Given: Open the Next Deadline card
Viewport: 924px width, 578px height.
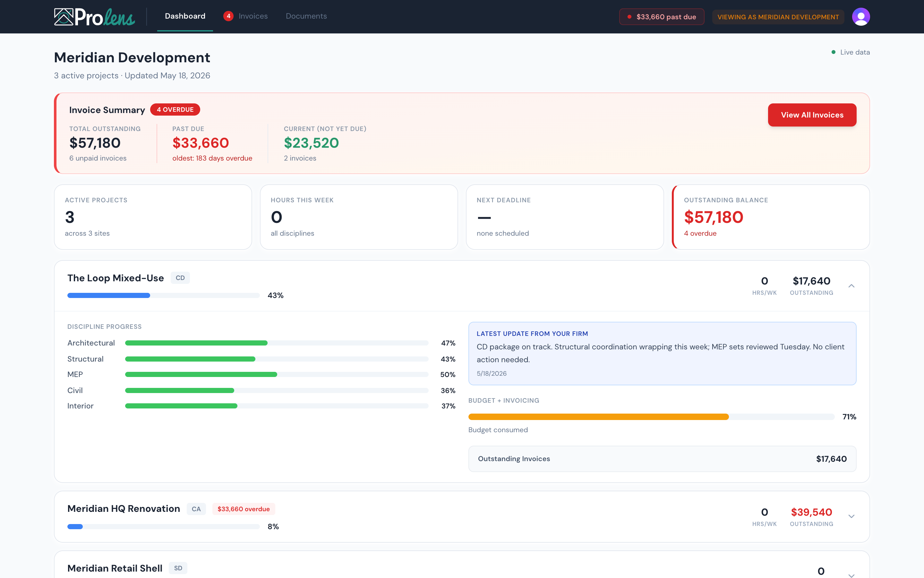Looking at the screenshot, I should 565,217.
